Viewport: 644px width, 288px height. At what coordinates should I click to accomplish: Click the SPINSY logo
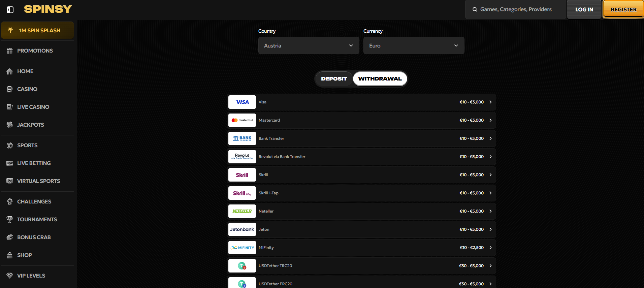coord(48,9)
